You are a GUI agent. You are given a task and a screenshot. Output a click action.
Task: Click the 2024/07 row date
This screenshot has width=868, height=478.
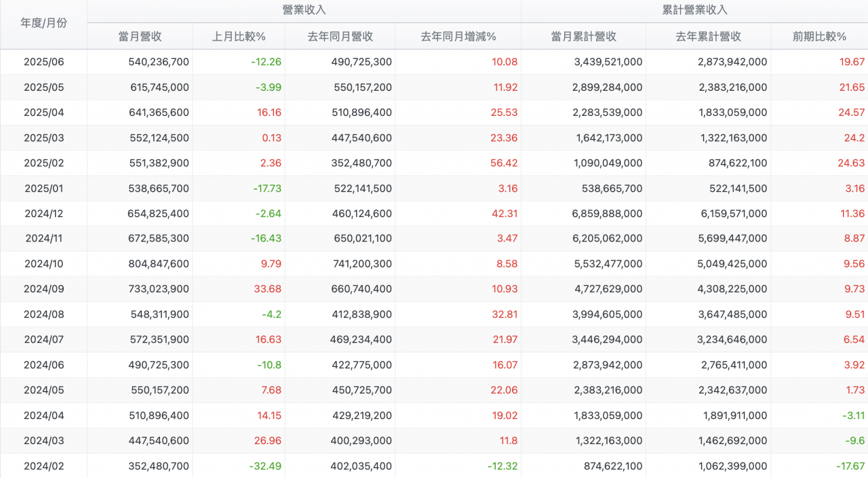coord(43,340)
